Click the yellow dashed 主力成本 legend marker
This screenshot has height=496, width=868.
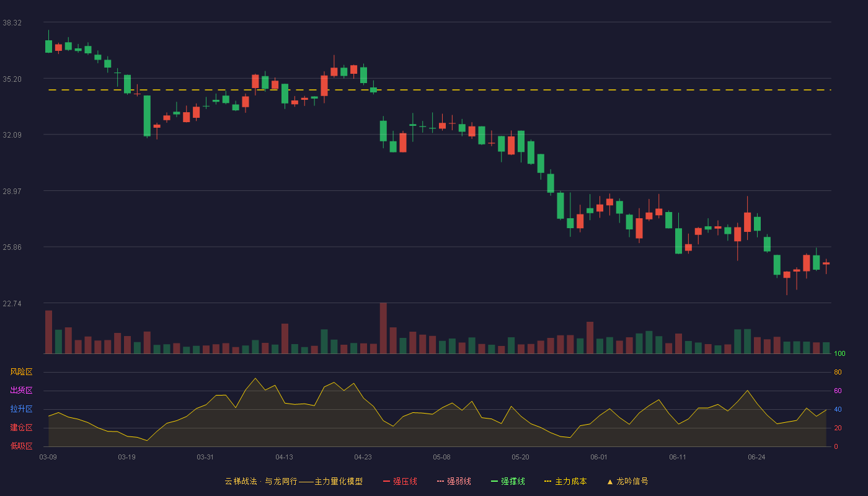tap(547, 481)
